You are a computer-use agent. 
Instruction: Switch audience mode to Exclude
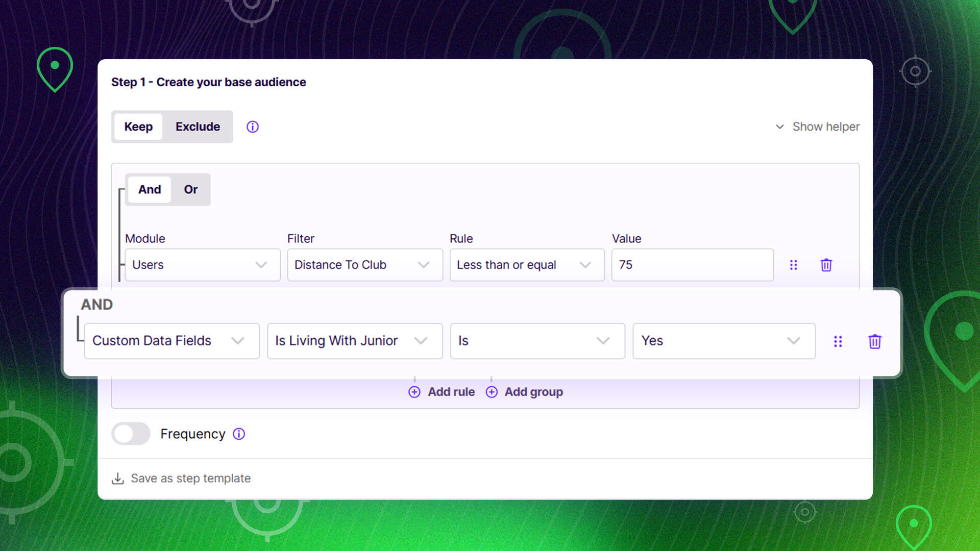(x=198, y=127)
